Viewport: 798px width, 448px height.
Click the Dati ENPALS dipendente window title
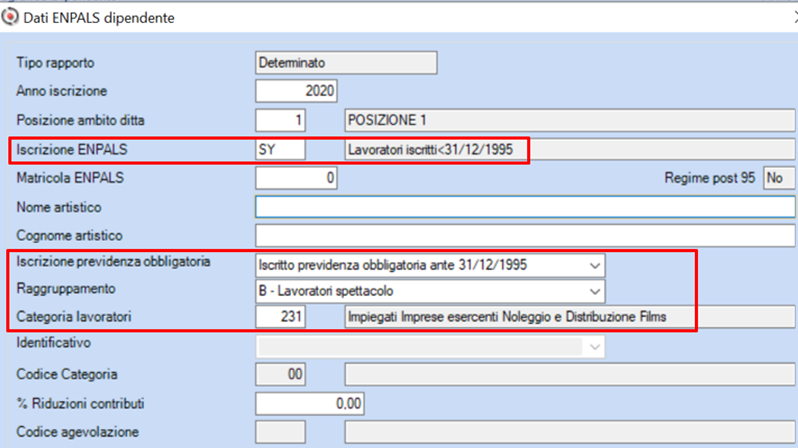pos(99,18)
